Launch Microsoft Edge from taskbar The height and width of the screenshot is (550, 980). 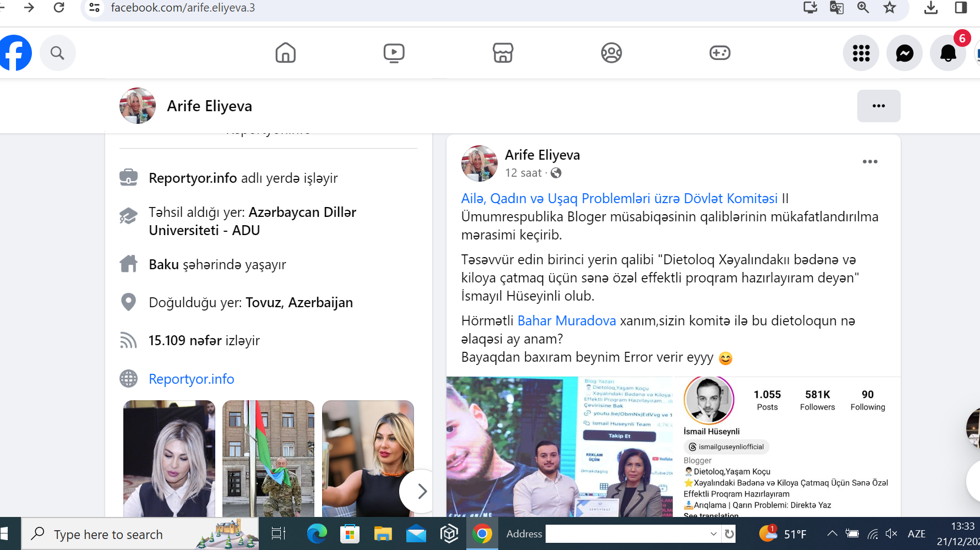click(317, 534)
